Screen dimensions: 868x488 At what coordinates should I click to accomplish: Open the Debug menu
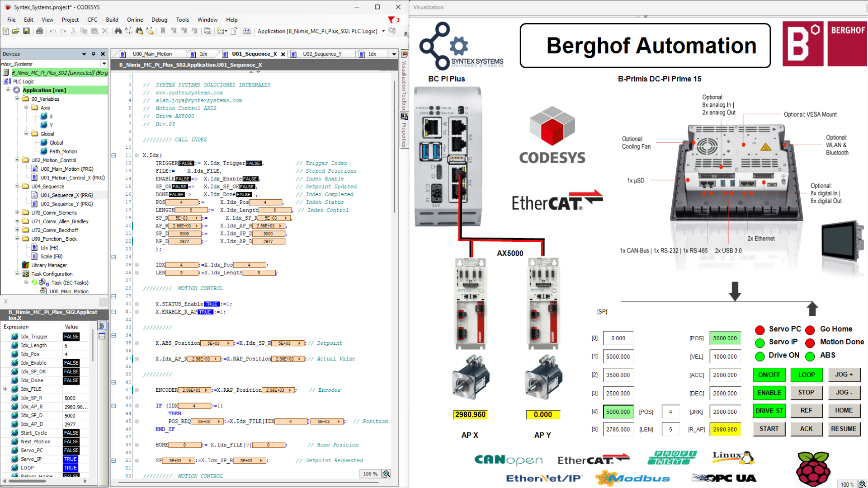(x=159, y=20)
